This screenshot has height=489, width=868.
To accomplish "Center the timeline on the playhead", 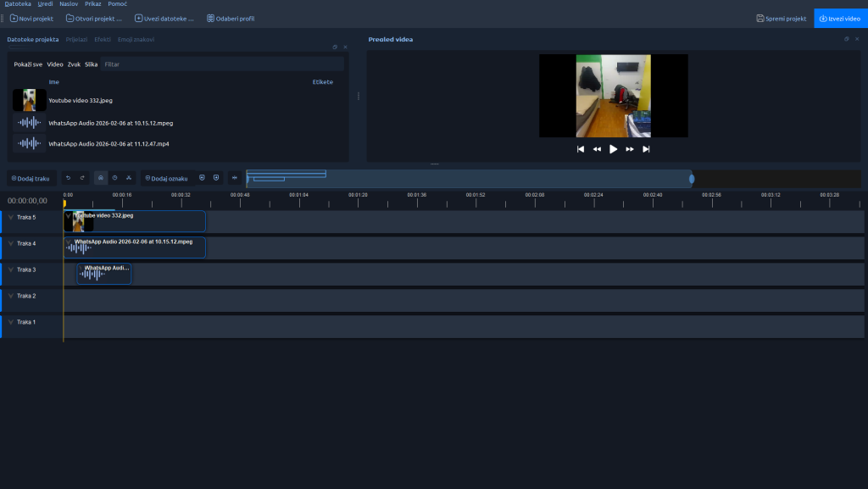I will click(x=234, y=178).
